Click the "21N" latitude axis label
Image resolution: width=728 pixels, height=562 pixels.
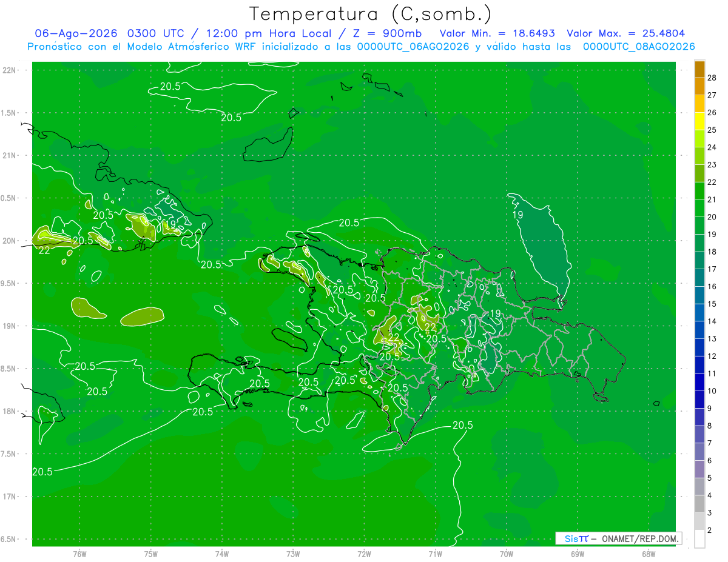(10, 155)
